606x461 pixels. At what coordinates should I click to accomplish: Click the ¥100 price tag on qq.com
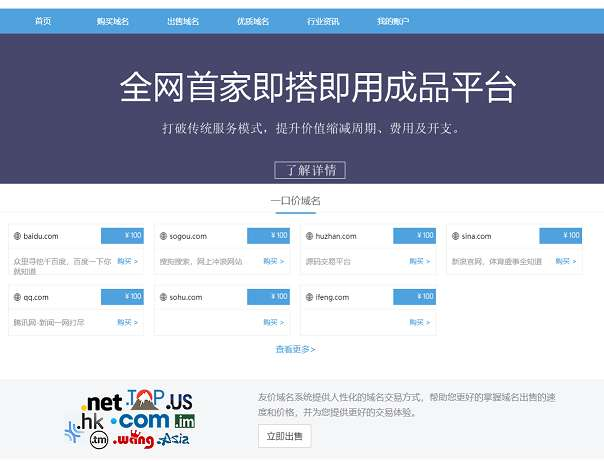click(122, 297)
